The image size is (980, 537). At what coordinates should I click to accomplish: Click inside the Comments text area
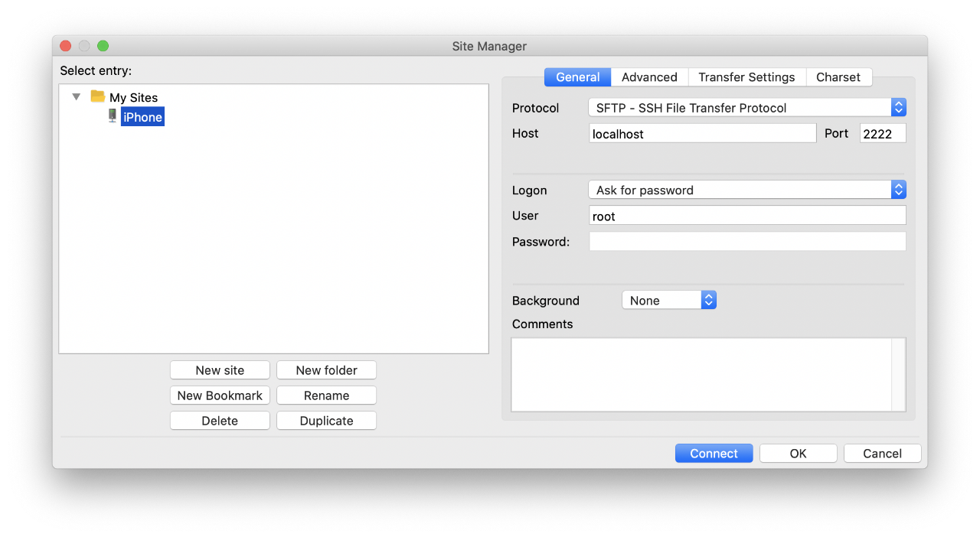(x=704, y=374)
